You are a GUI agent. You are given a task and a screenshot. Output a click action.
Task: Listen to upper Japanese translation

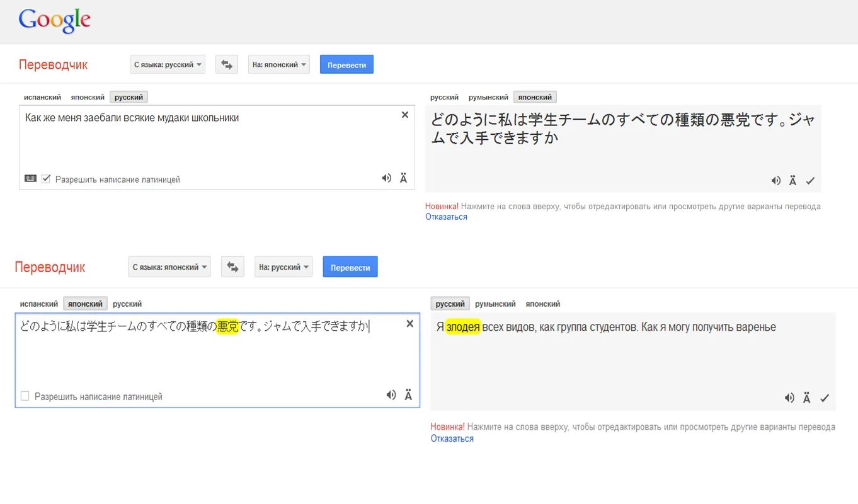click(776, 181)
